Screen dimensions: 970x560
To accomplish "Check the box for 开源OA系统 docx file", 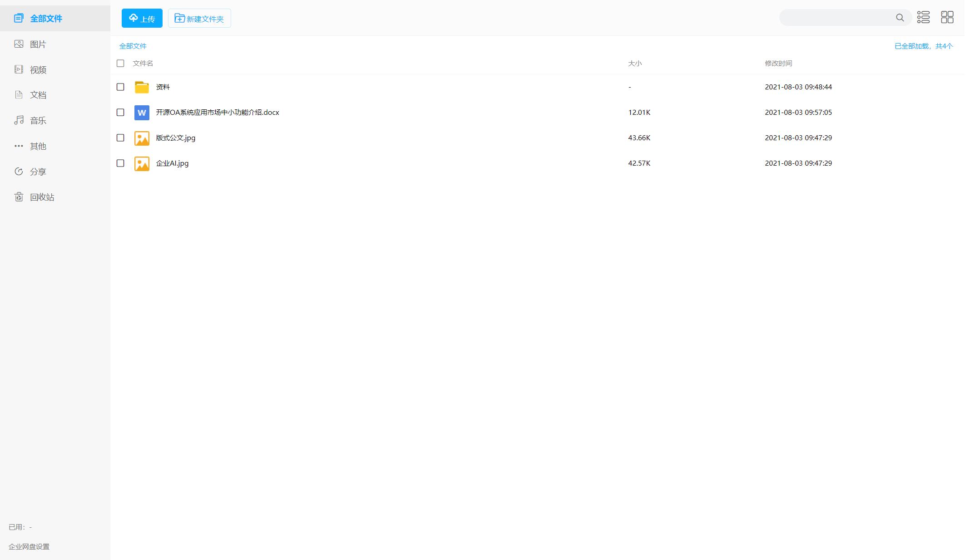I will [x=120, y=112].
